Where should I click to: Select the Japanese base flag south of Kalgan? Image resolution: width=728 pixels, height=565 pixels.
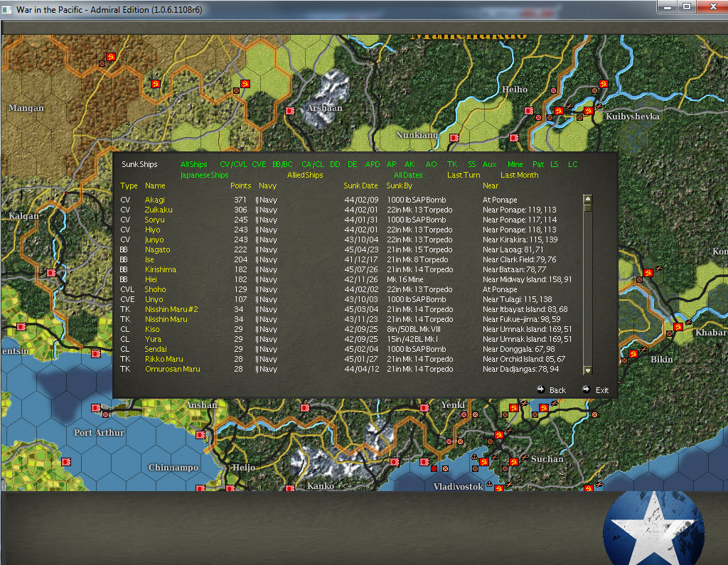coord(51,273)
